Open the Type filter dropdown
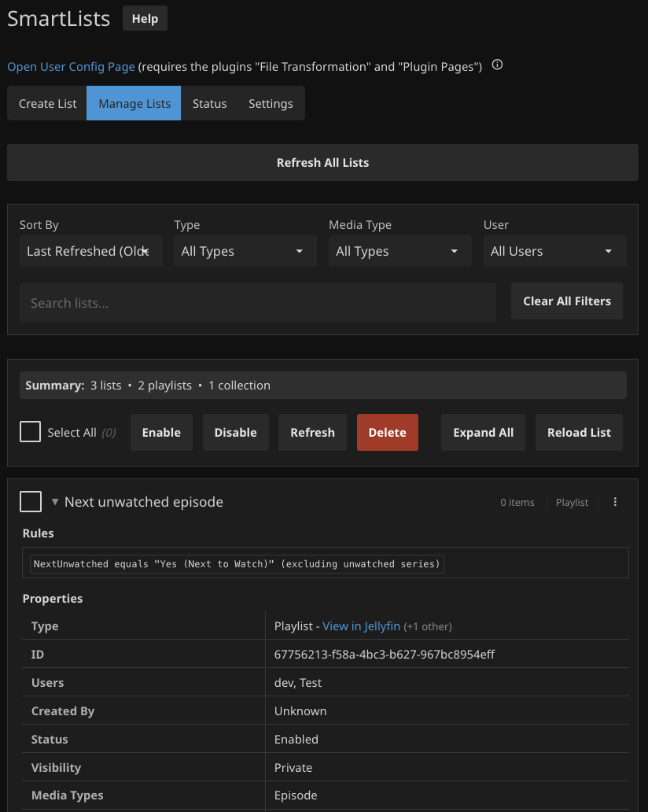The height and width of the screenshot is (812, 648). coord(245,251)
